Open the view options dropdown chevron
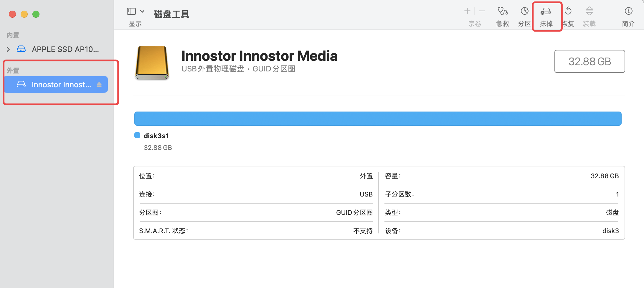 coord(142,12)
